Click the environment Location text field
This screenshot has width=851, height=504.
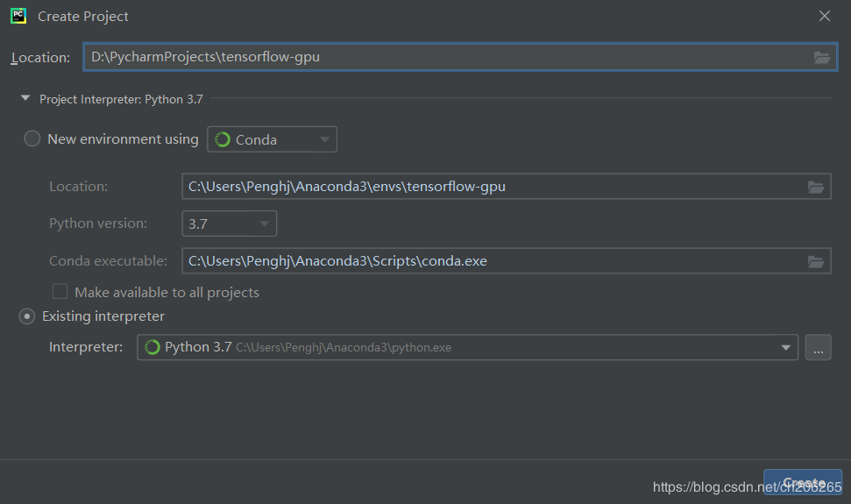491,187
